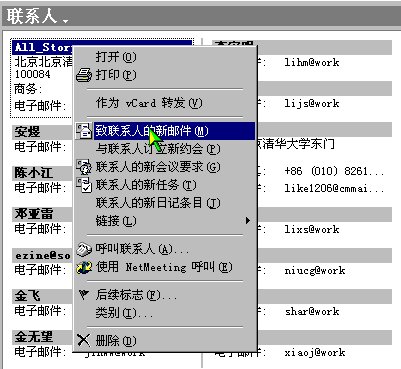This screenshot has width=401, height=369.
Task: Open the 链接(L) menu entry
Action: (165, 221)
